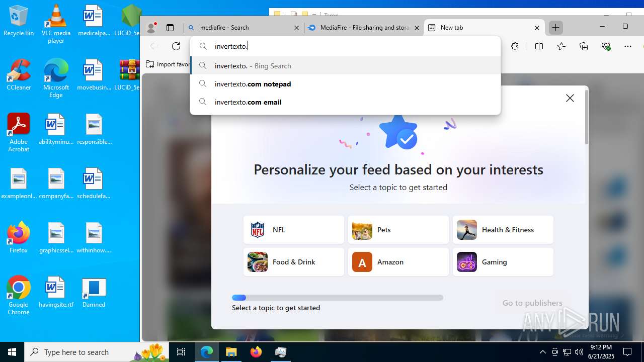644x362 pixels.
Task: Open Adobe Acrobat desktop icon
Action: pos(19,133)
